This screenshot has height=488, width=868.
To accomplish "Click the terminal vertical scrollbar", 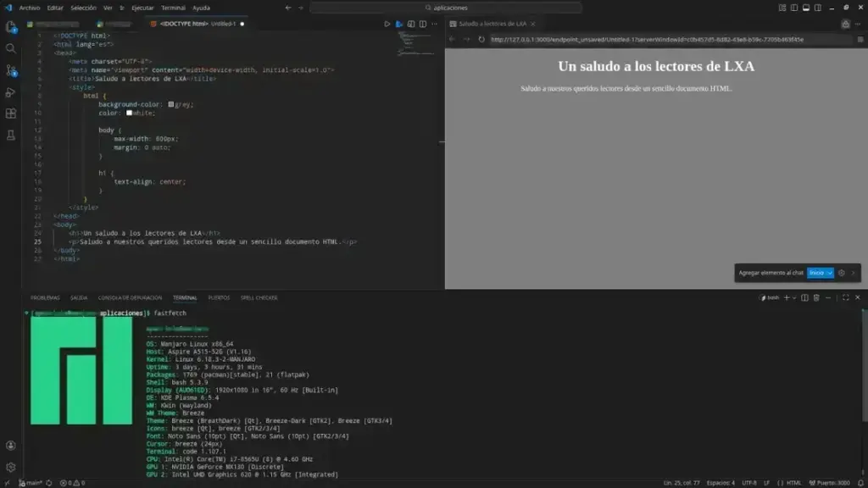I will [x=864, y=365].
